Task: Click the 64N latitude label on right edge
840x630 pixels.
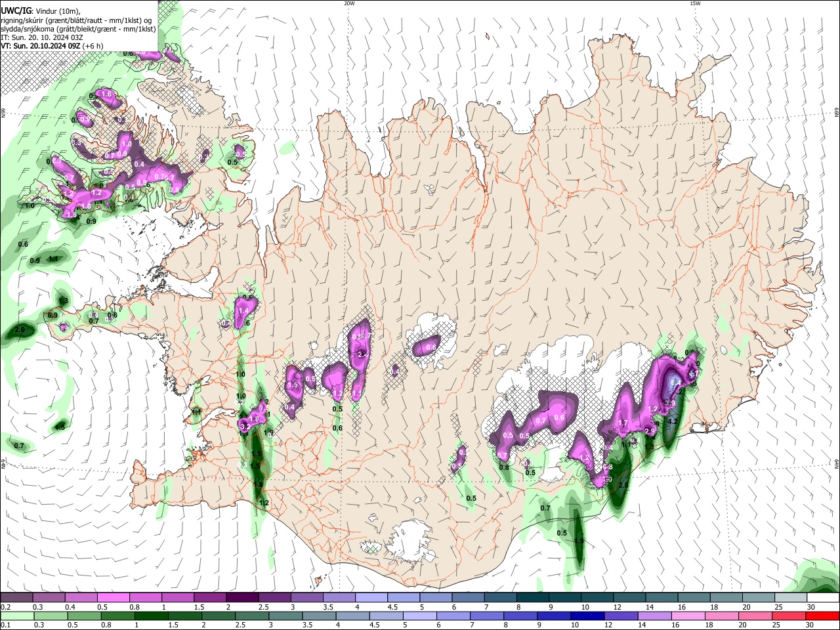Action: tap(837, 463)
